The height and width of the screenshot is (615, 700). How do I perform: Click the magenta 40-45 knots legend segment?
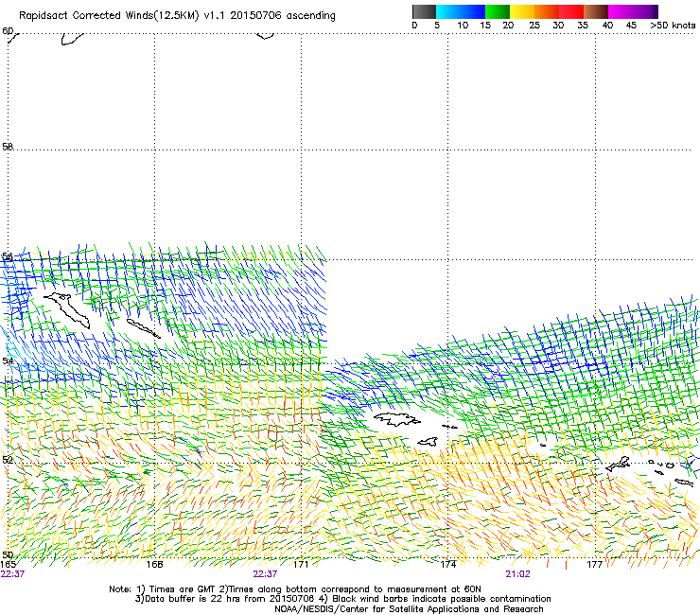(621, 11)
